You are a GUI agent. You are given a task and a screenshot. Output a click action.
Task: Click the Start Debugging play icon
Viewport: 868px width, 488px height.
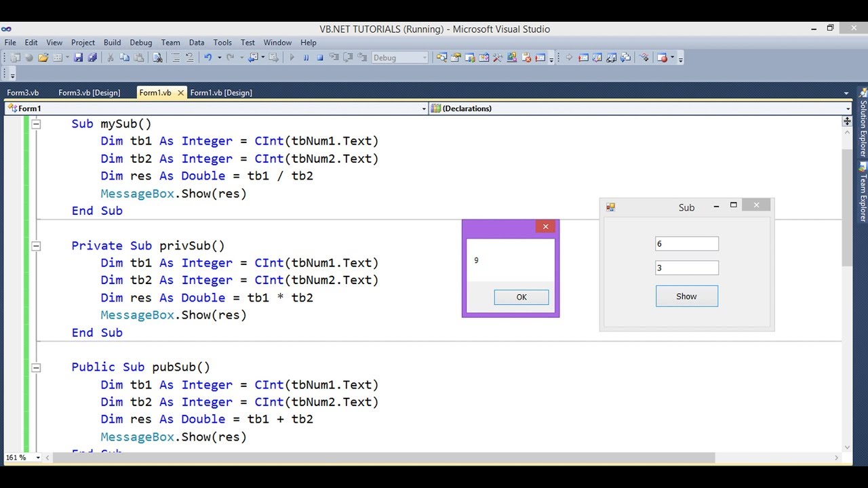[x=292, y=58]
